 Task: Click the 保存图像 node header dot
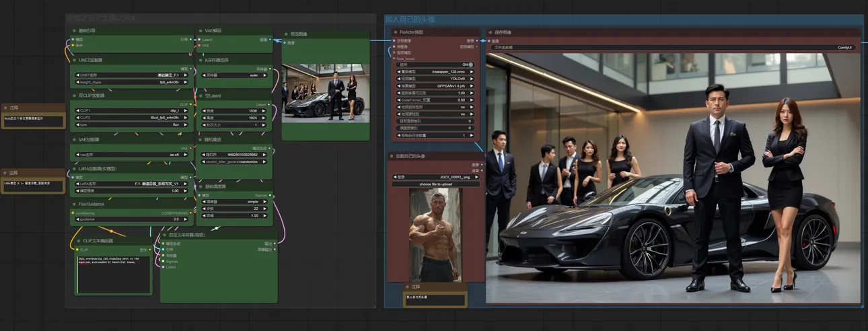coord(490,32)
